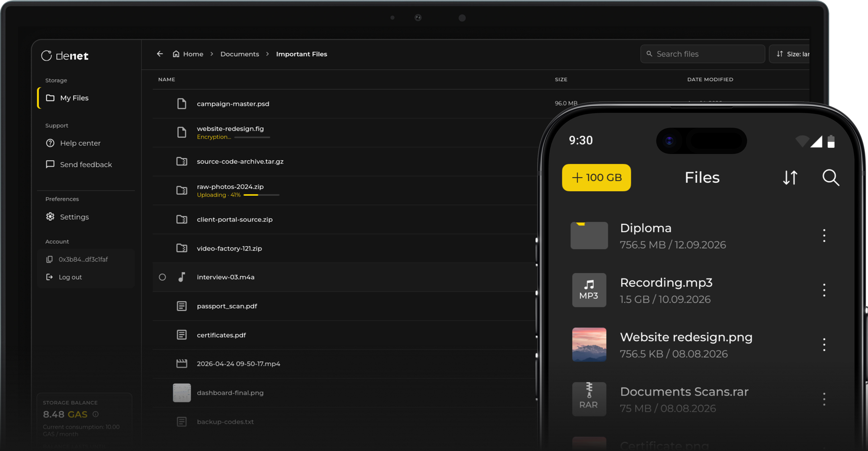
Task: Select file name backup-codes.txt
Action: tap(225, 422)
